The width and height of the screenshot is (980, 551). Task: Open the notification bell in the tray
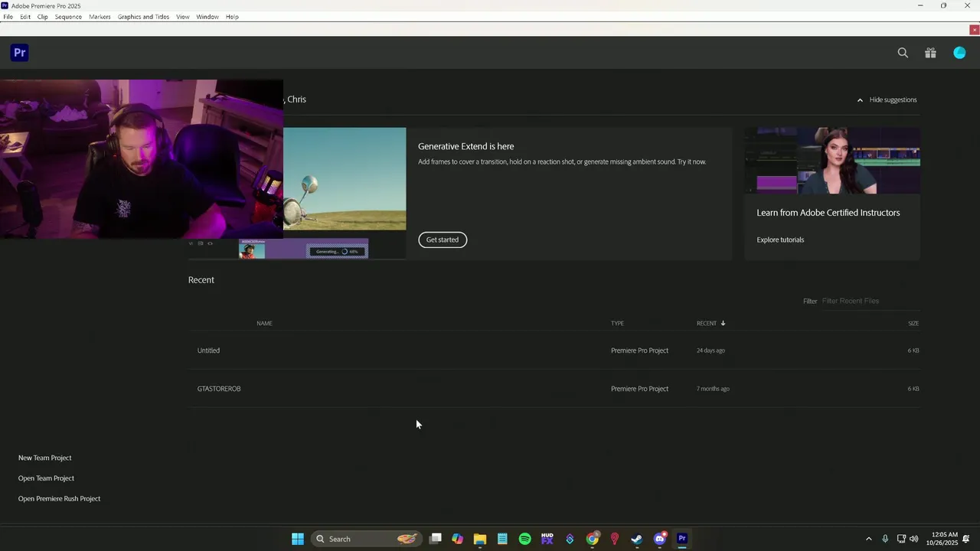pos(967,539)
